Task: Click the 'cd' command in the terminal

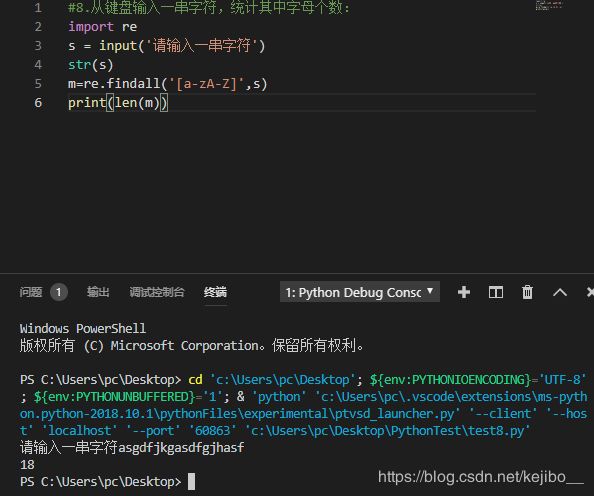Action: 195,380
